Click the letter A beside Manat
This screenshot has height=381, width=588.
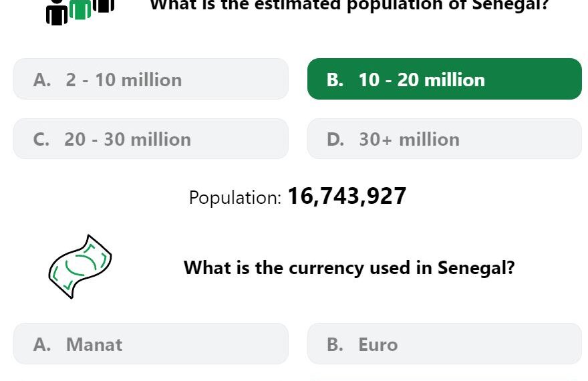[x=41, y=345]
